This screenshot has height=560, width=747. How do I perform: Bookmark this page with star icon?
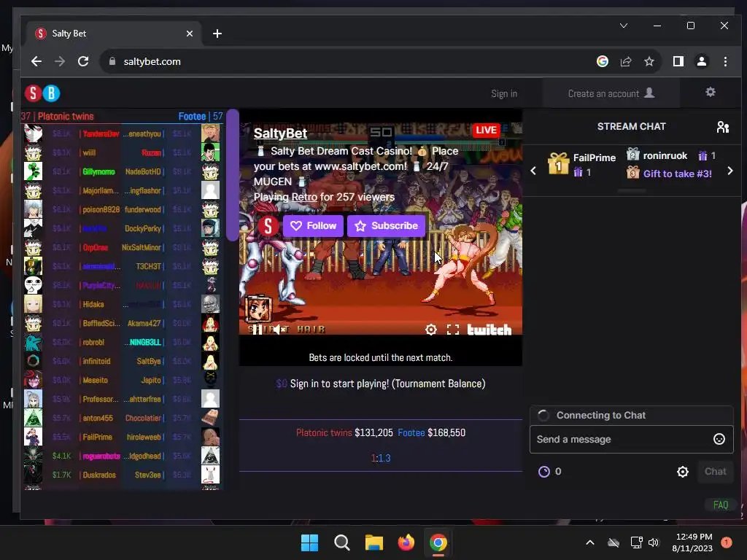[649, 61]
